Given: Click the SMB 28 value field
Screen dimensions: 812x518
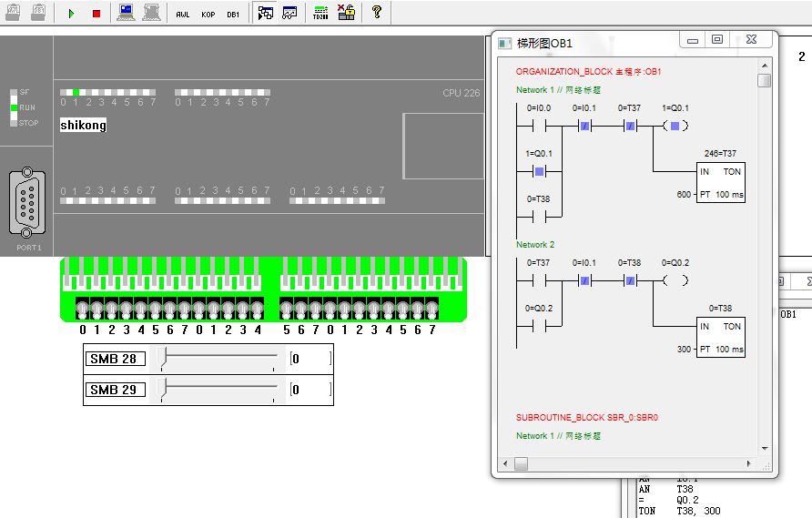Looking at the screenshot, I should click(310, 359).
